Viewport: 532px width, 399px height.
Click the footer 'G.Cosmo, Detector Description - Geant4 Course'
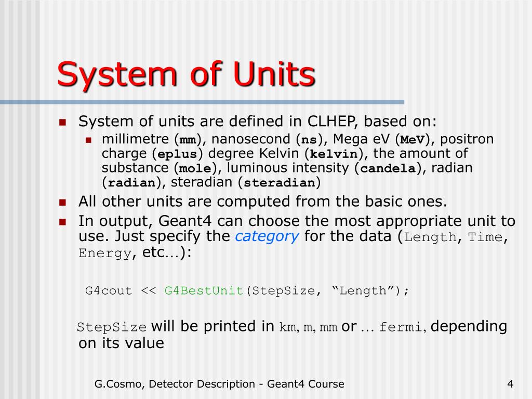(219, 384)
